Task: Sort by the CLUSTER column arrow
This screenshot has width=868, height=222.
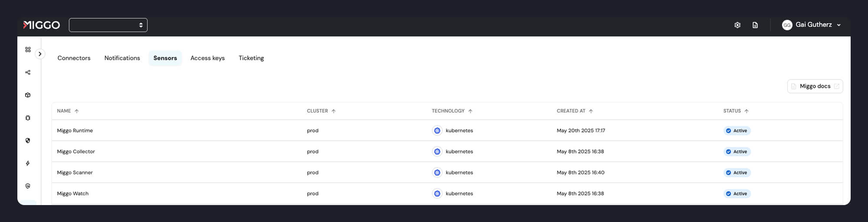Action: point(334,111)
